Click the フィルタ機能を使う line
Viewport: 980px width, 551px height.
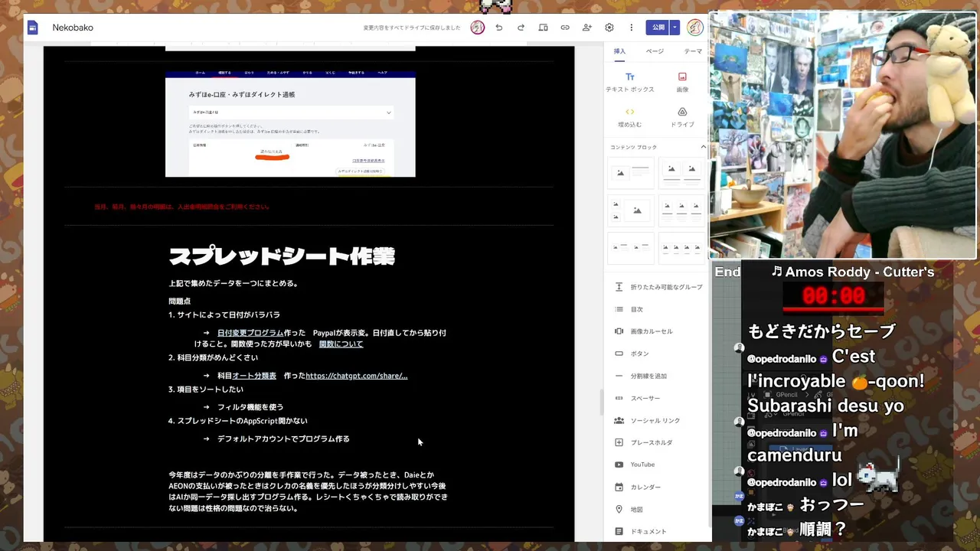250,407
